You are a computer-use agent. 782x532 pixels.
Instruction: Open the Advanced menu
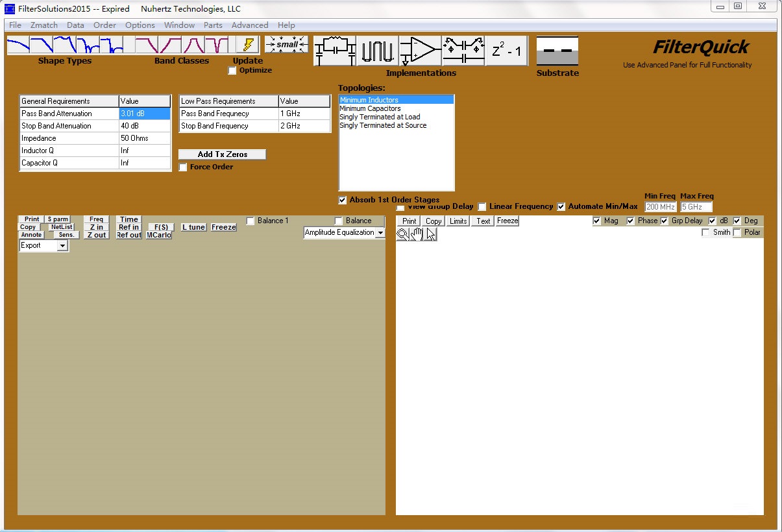(250, 25)
